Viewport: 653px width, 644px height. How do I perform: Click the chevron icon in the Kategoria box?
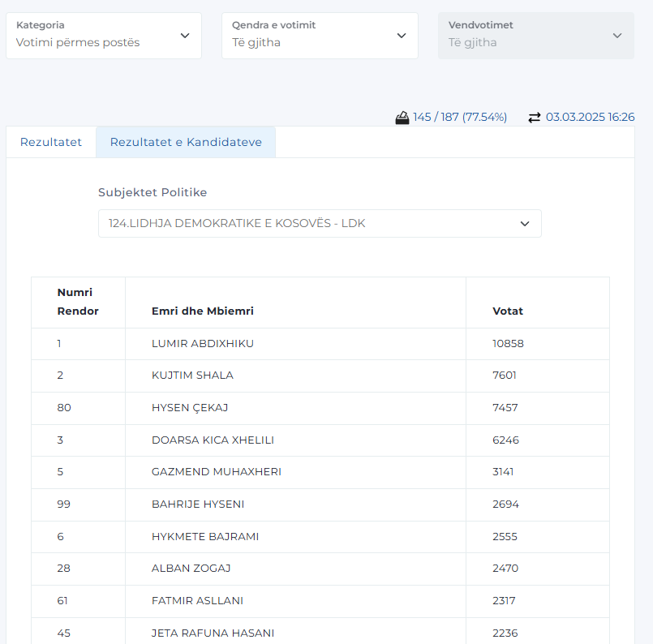click(x=185, y=36)
